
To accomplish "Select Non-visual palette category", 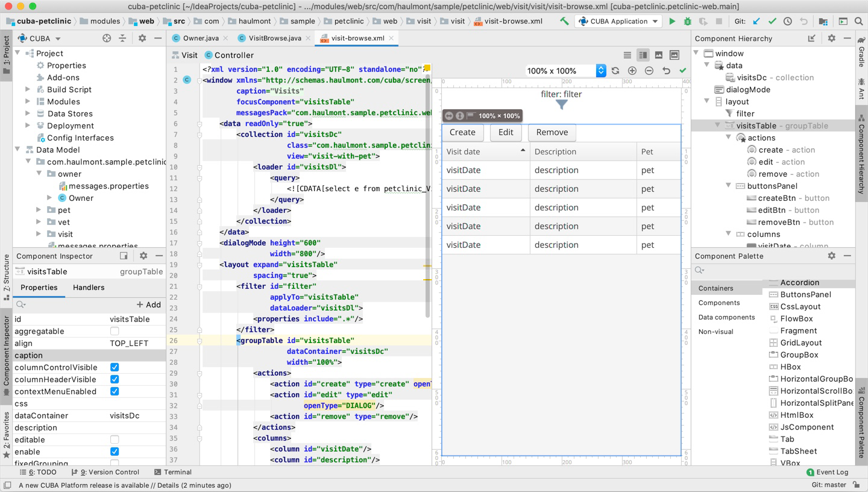I will point(715,332).
